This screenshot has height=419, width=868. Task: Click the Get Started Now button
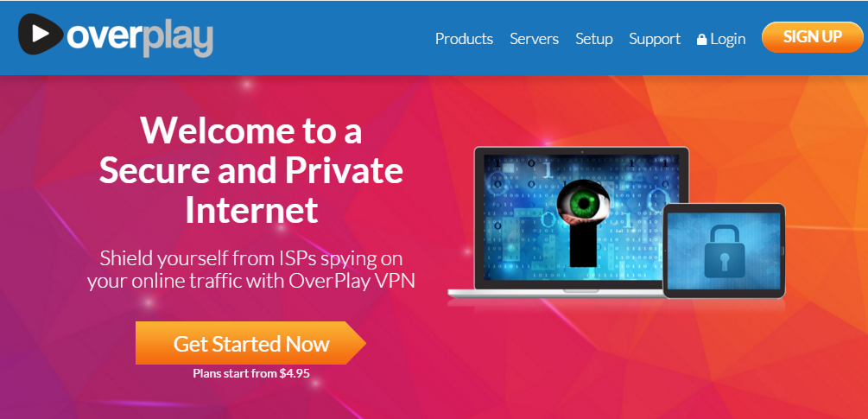tap(250, 343)
